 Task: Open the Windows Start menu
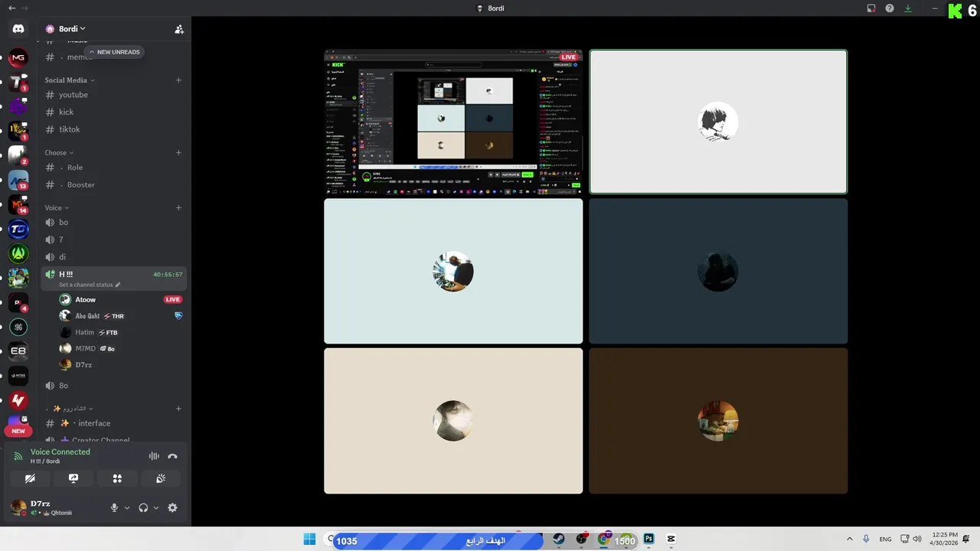click(x=309, y=540)
